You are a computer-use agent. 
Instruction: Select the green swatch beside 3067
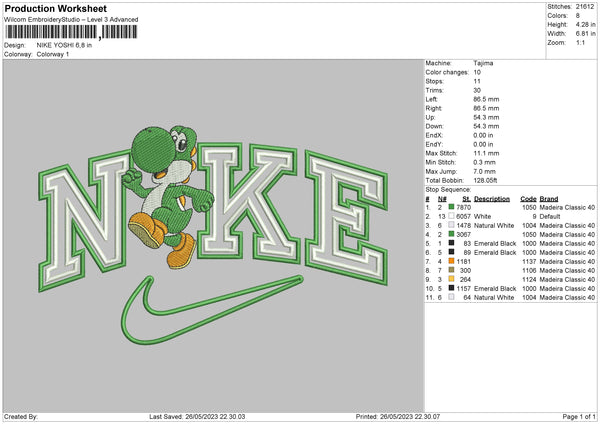tap(451, 234)
